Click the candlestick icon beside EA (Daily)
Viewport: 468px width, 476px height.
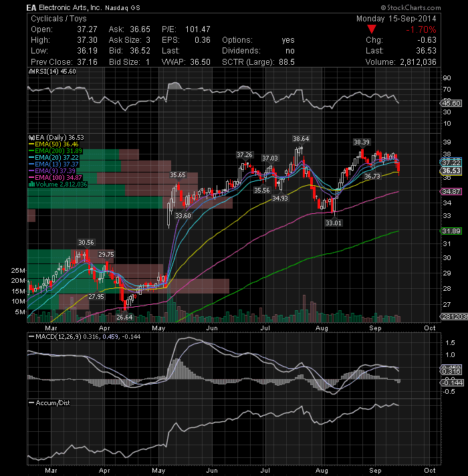(31, 138)
